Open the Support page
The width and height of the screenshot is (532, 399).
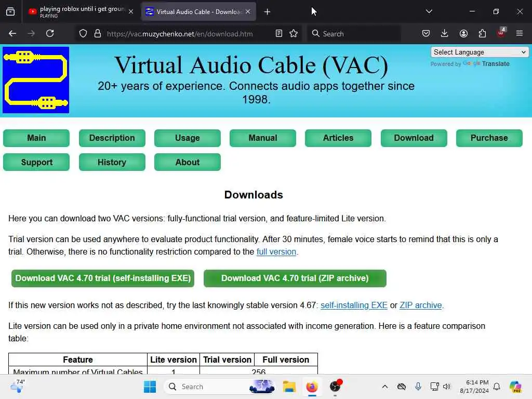36,162
